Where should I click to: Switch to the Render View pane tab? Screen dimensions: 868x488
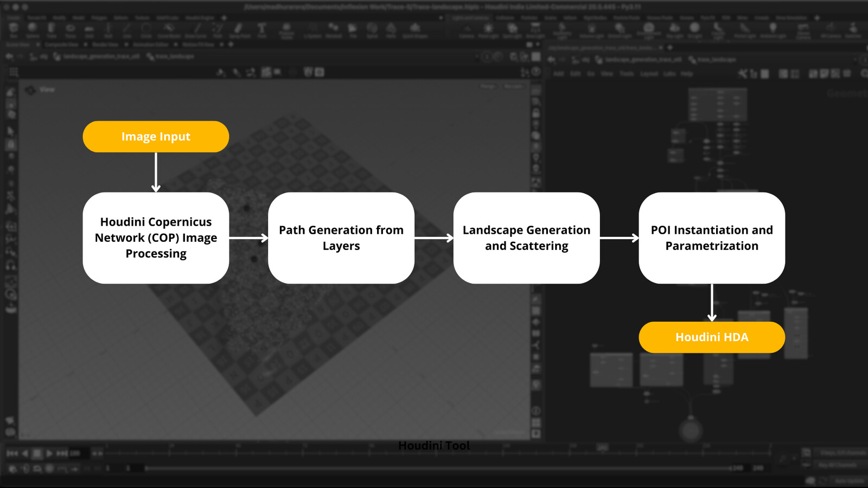(105, 44)
